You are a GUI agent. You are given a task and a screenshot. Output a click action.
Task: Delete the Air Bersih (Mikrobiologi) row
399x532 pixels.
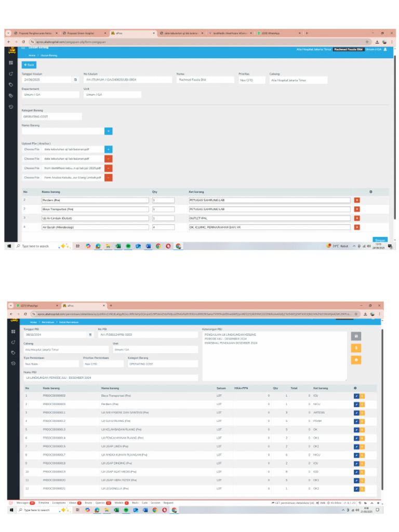click(x=357, y=228)
